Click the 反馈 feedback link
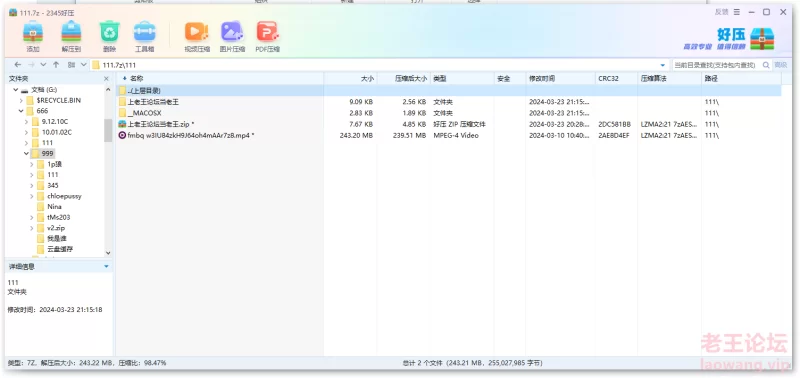This screenshot has height=378, width=800. pos(721,12)
